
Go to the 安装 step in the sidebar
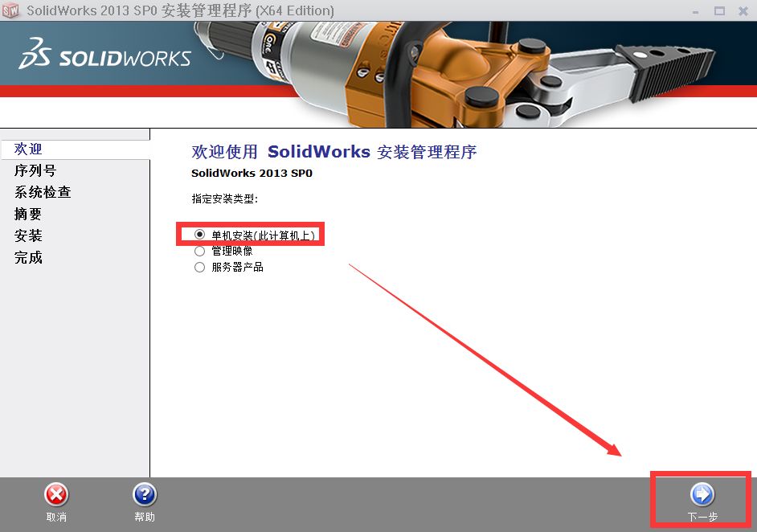click(28, 235)
